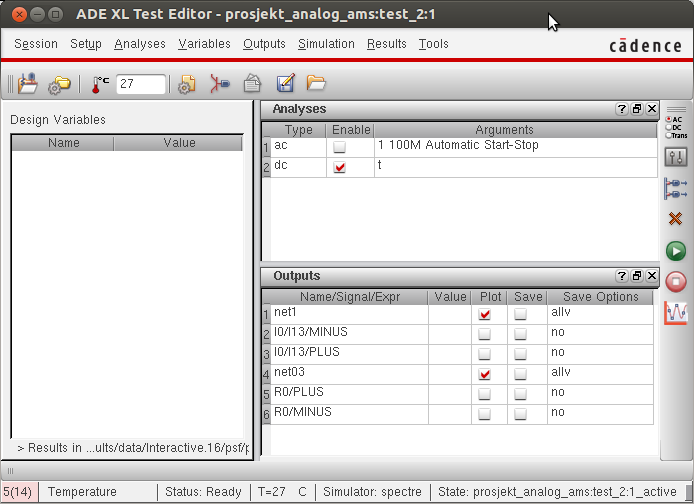
Task: Click the Value column header in Design Variables
Action: [179, 143]
